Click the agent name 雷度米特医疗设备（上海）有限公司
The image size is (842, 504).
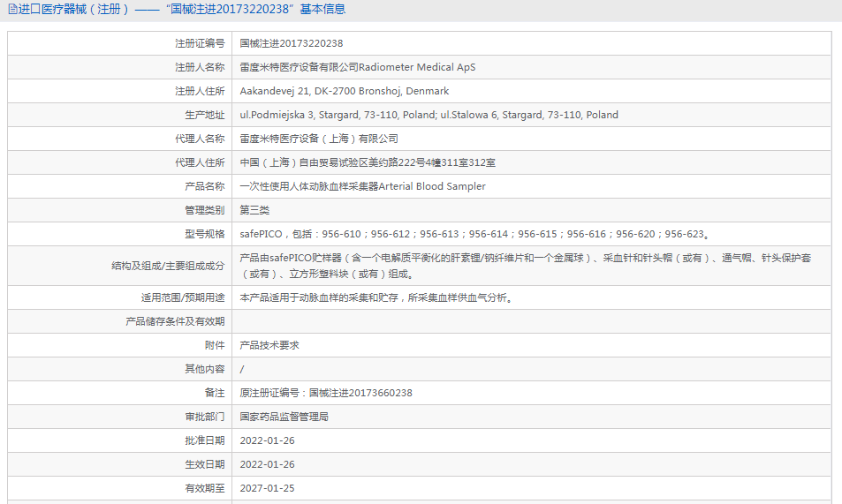click(x=319, y=139)
